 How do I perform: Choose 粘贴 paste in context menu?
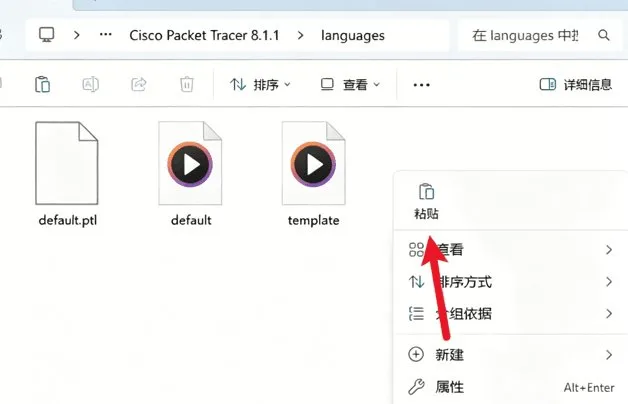pos(426,202)
